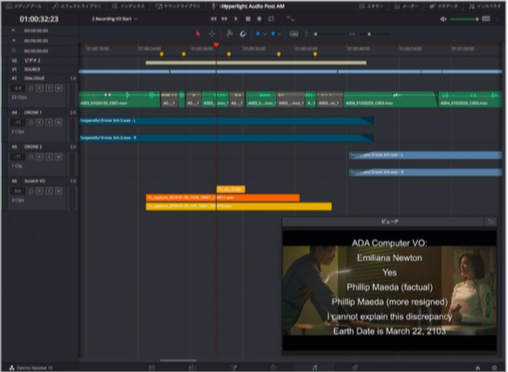Solo the A5 DRONE 2 track

click(49, 157)
